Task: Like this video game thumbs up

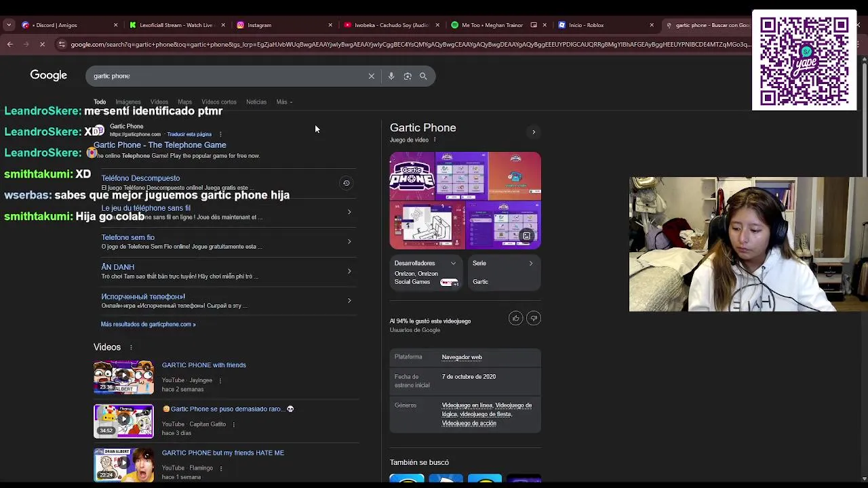Action: click(515, 319)
